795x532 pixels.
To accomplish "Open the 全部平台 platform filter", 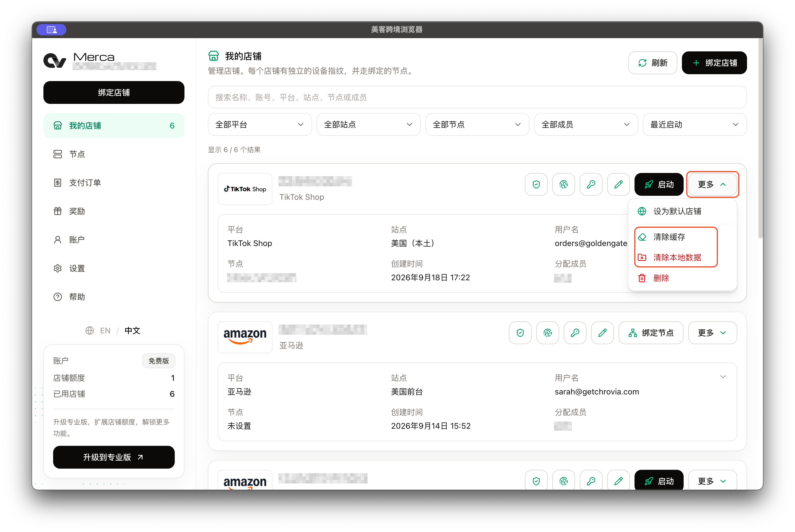I will click(x=260, y=124).
